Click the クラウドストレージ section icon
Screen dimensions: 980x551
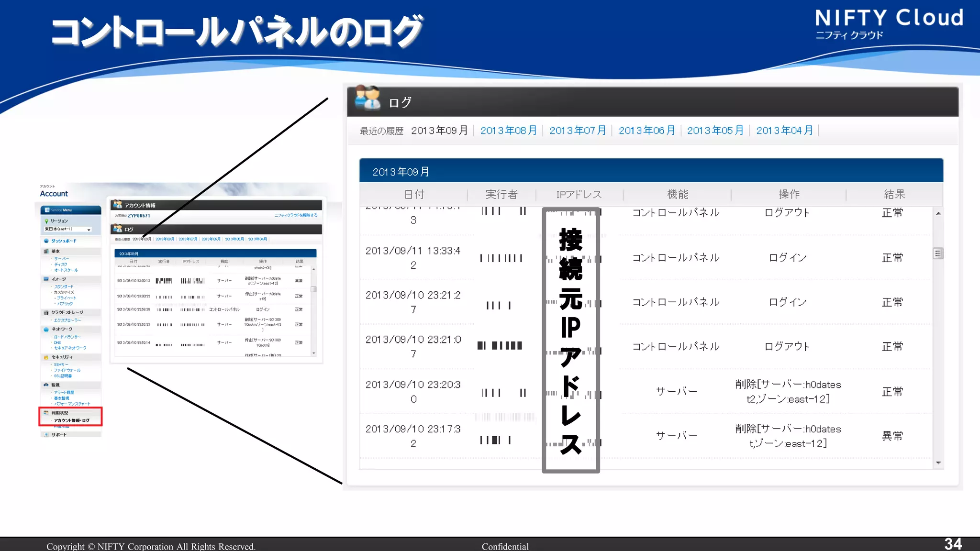(46, 312)
